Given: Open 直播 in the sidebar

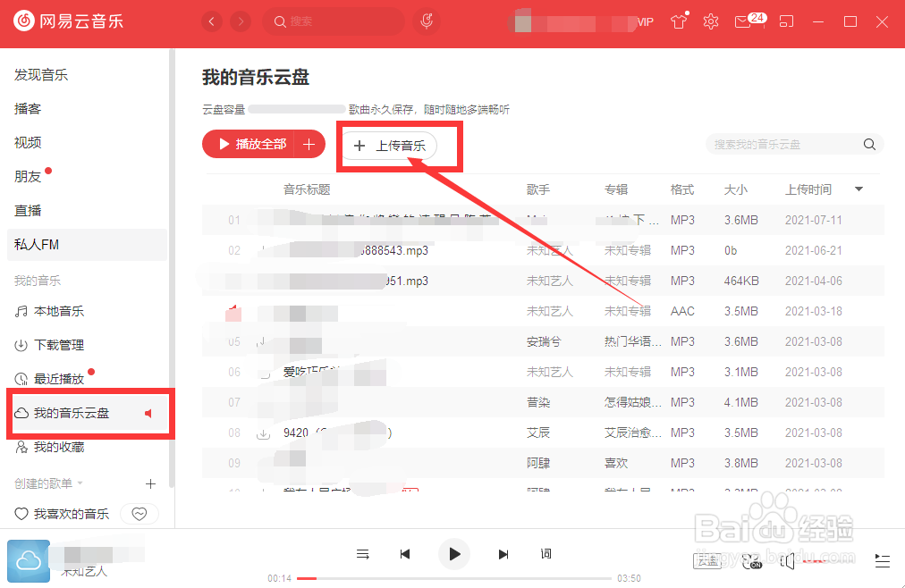Looking at the screenshot, I should point(27,210).
